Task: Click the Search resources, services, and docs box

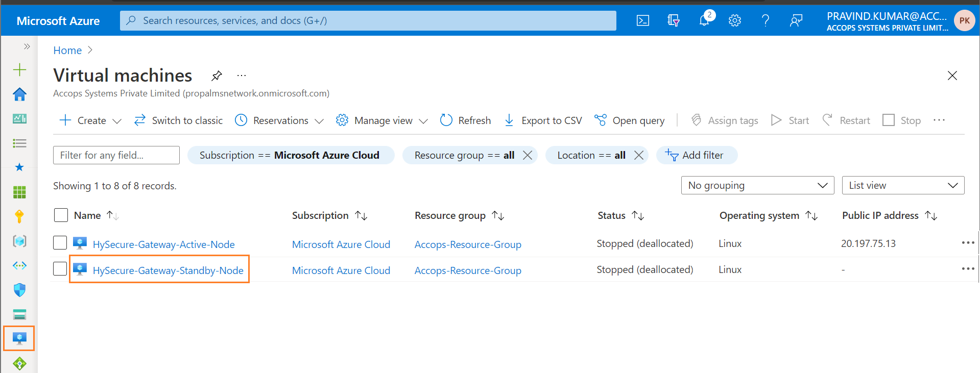Action: click(368, 20)
